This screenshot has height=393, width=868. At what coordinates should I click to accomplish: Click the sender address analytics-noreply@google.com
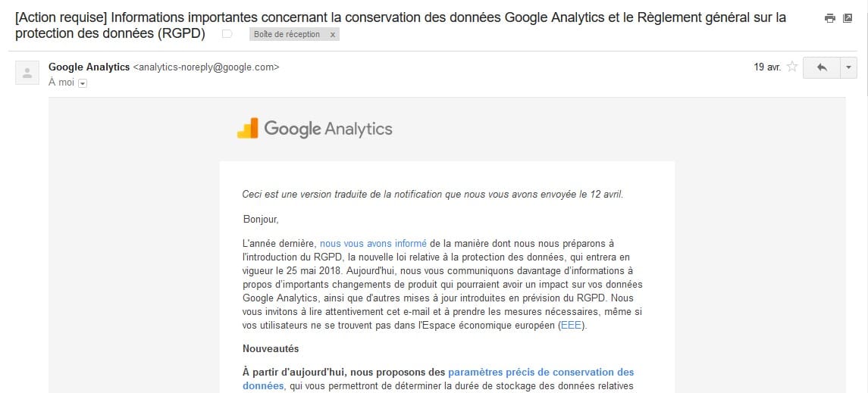pyautogui.click(x=206, y=67)
